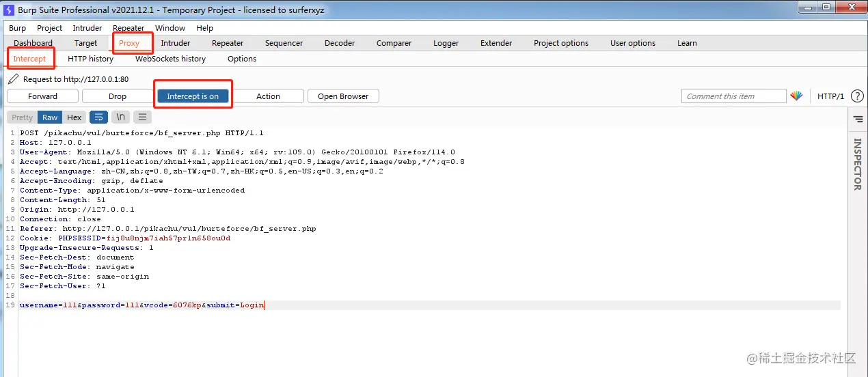Open the Project menu

(50, 28)
